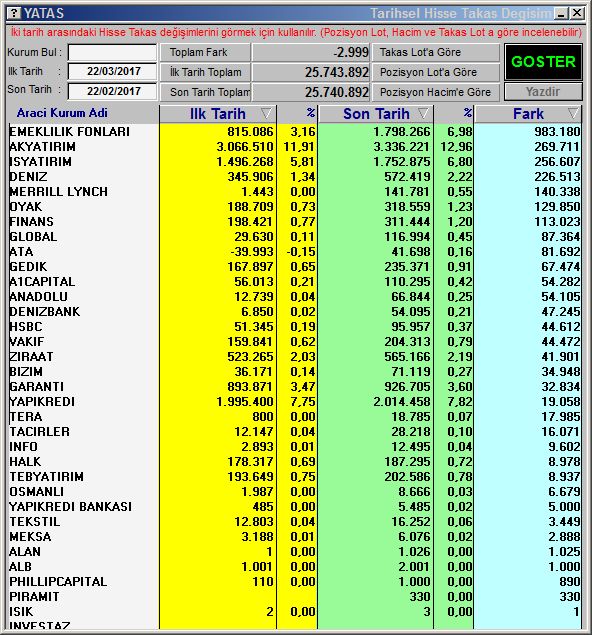592x635 pixels.
Task: Select the AKYATIRIM row name
Action: tap(43, 147)
